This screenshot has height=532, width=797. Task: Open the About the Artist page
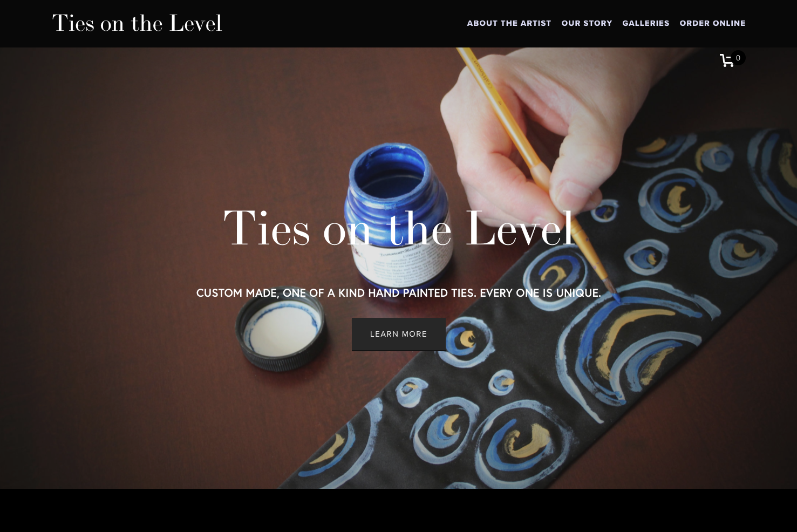coord(509,23)
